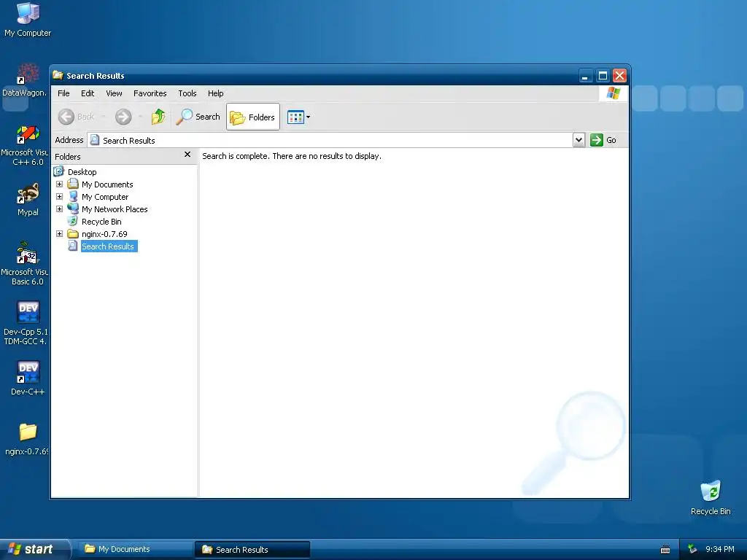The height and width of the screenshot is (560, 747).
Task: Open the Edit menu
Action: click(88, 93)
